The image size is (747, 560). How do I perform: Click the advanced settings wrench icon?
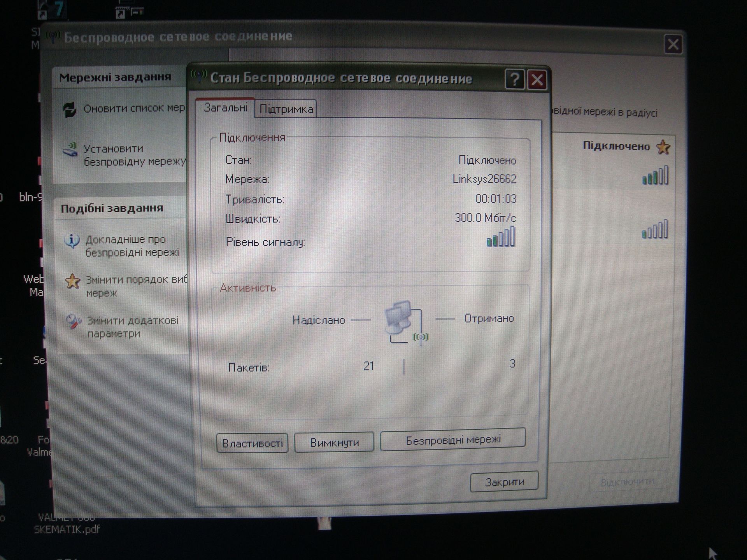(x=74, y=322)
